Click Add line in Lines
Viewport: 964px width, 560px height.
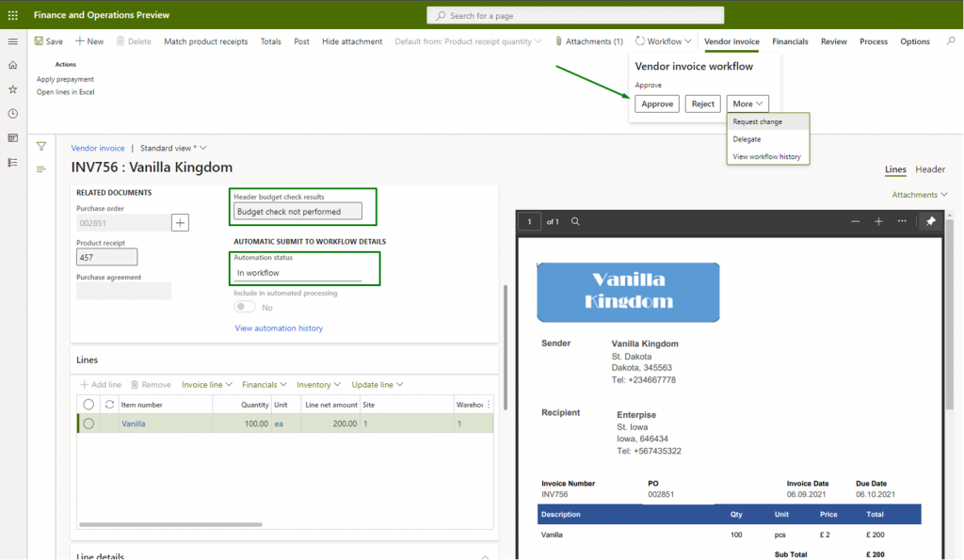(x=101, y=385)
